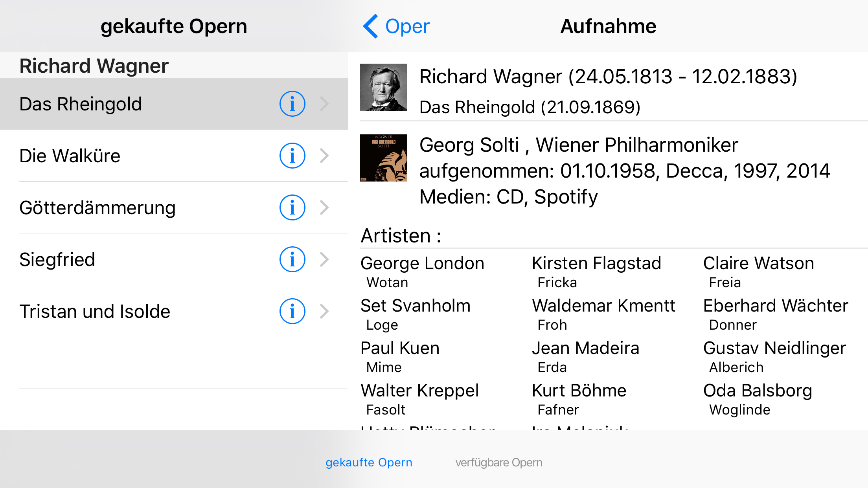Select Tristan und Isolde list entry
Image resolution: width=868 pixels, height=488 pixels.
tap(95, 311)
